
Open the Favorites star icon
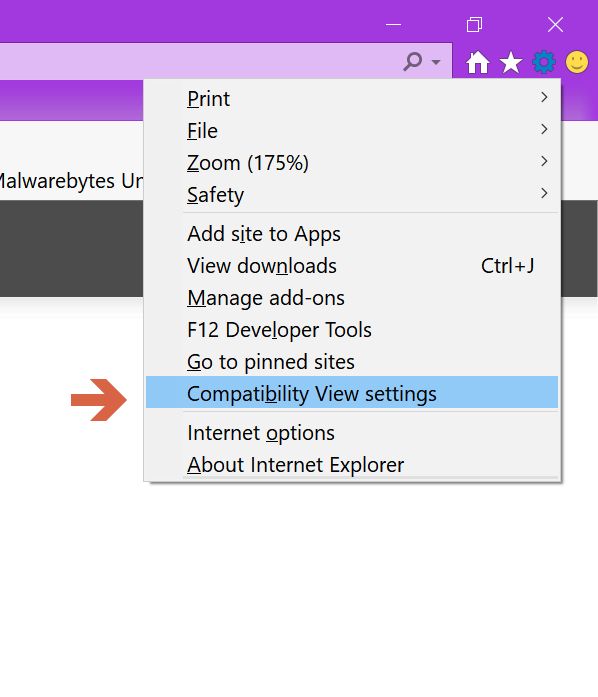[x=511, y=62]
